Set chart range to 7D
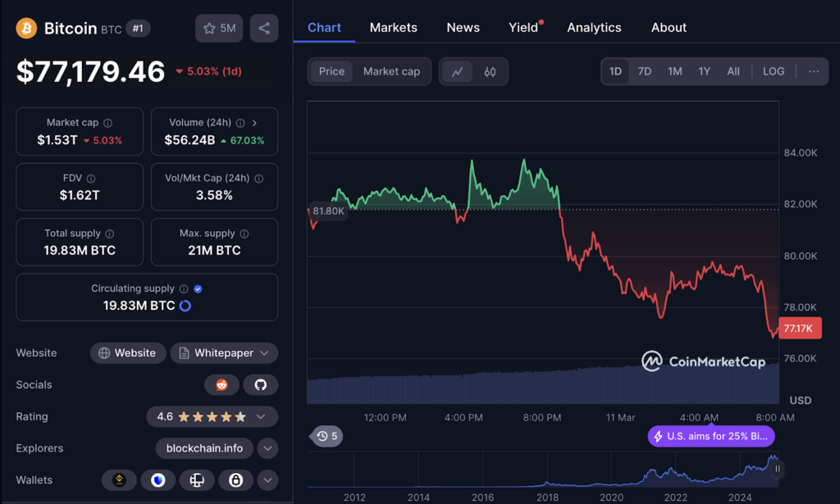840x504 pixels. pyautogui.click(x=645, y=71)
